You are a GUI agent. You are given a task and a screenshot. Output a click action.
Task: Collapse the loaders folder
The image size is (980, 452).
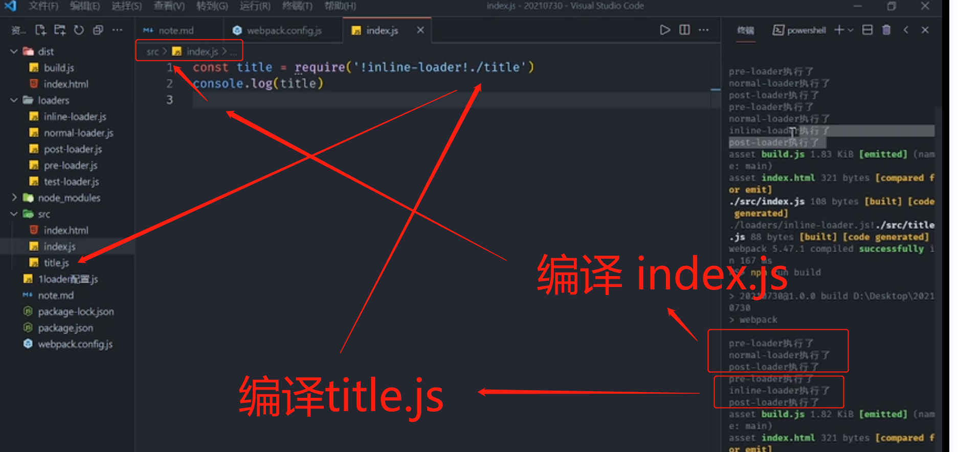pos(14,100)
